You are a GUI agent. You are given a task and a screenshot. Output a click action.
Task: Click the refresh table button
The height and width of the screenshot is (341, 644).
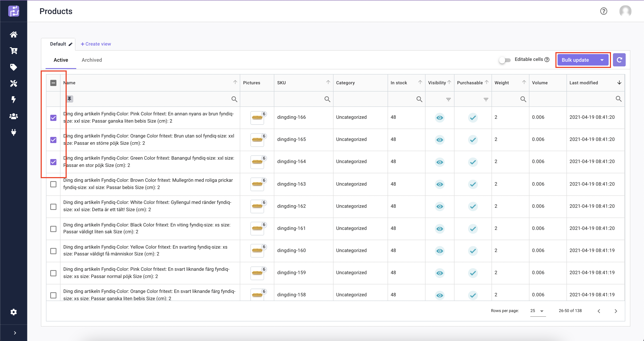pyautogui.click(x=619, y=60)
